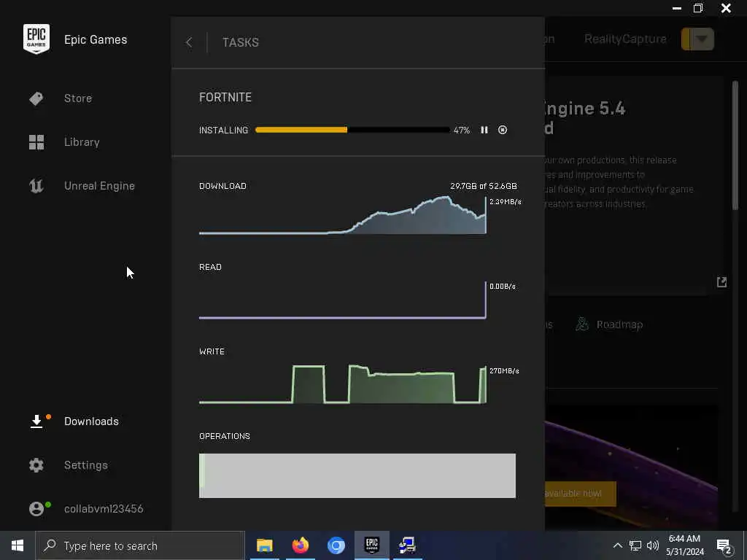Viewport: 747px width, 560px height.
Task: Click the Store tag icon
Action: [x=36, y=98]
